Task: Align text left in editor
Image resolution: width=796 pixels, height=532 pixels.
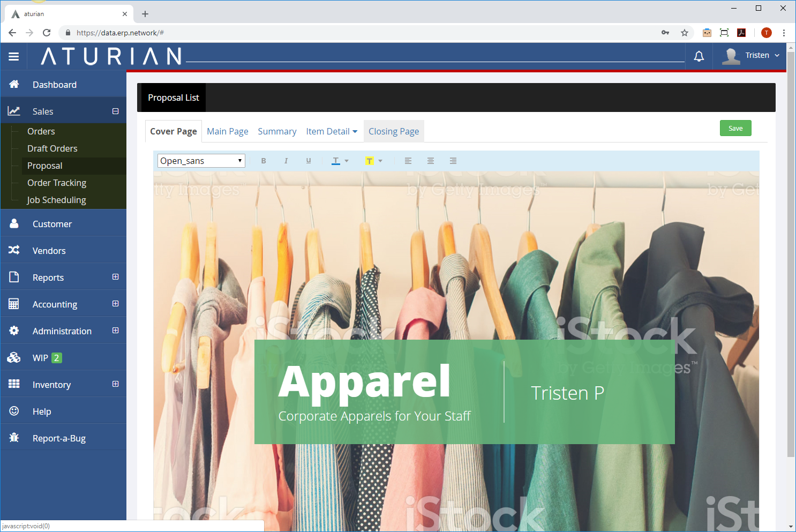Action: pyautogui.click(x=408, y=161)
